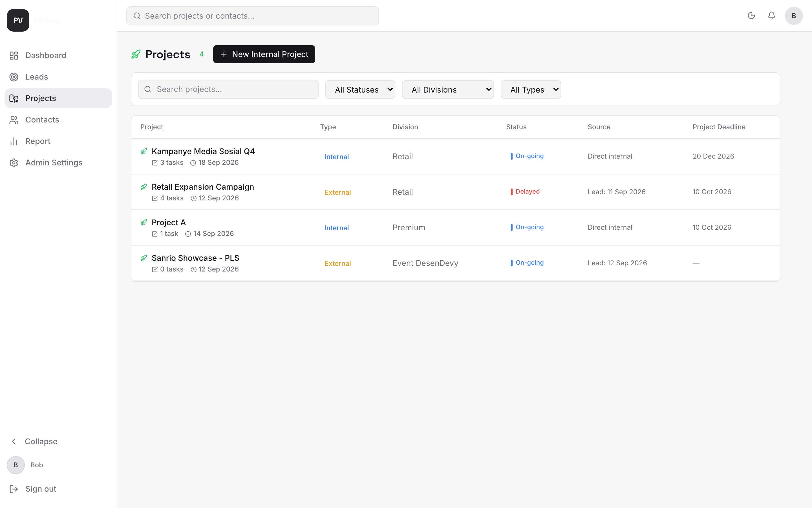
Task: Click the Status column header
Action: [x=516, y=127]
